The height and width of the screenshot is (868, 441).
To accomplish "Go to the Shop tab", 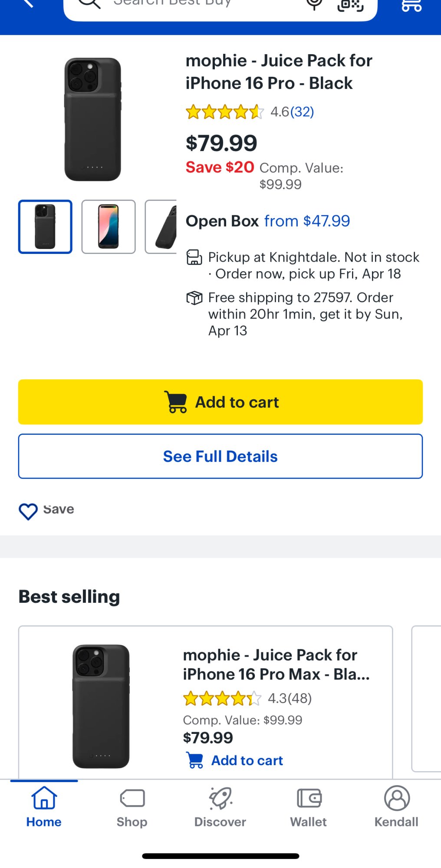I will tap(132, 807).
